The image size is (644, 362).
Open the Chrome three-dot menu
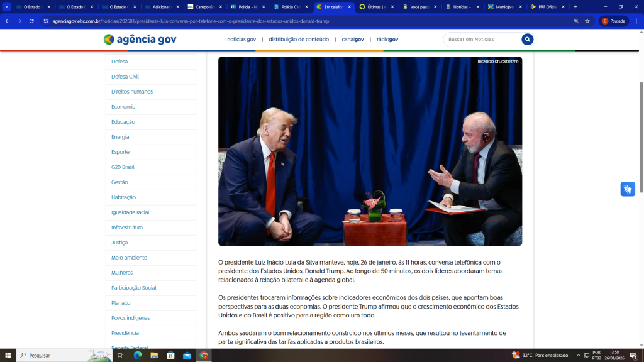[636, 21]
